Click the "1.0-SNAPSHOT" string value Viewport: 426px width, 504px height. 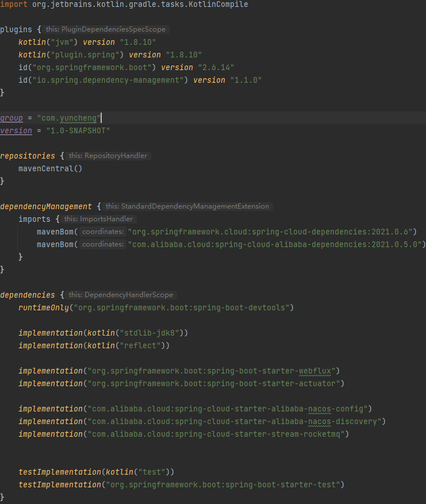pos(78,131)
